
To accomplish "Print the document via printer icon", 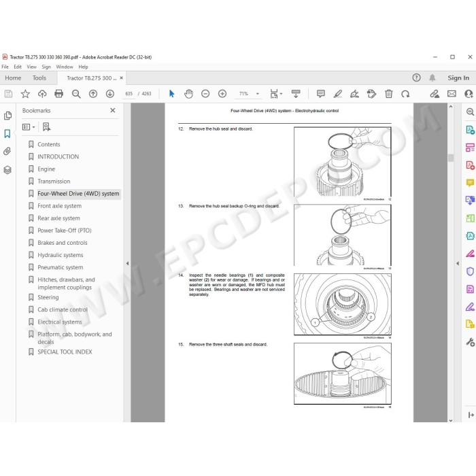I will pos(59,94).
